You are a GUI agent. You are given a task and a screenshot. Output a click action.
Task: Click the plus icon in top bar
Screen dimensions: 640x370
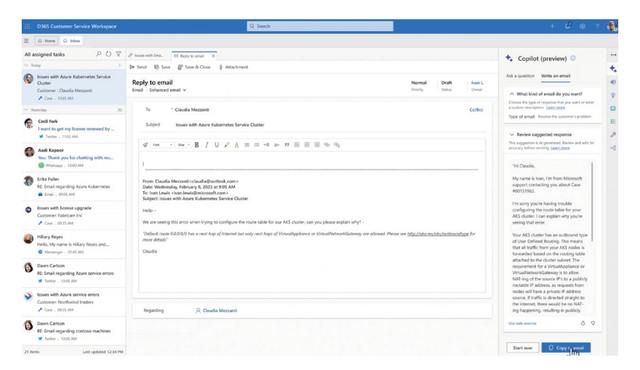pyautogui.click(x=552, y=26)
